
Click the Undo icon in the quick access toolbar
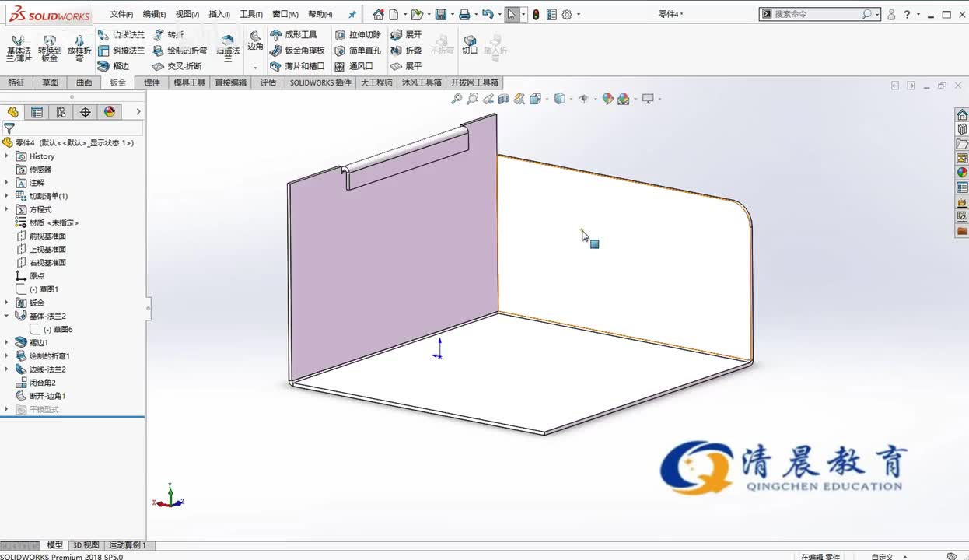(487, 14)
